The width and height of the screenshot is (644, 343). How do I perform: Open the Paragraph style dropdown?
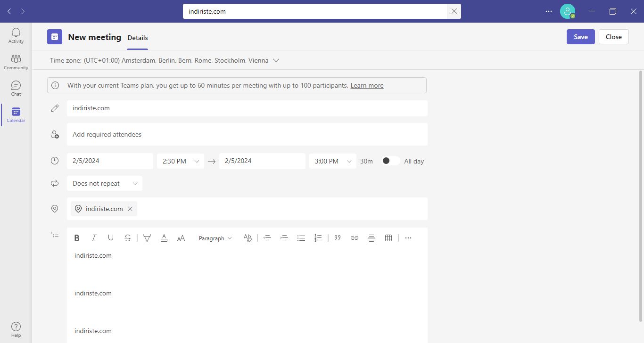[215, 238]
